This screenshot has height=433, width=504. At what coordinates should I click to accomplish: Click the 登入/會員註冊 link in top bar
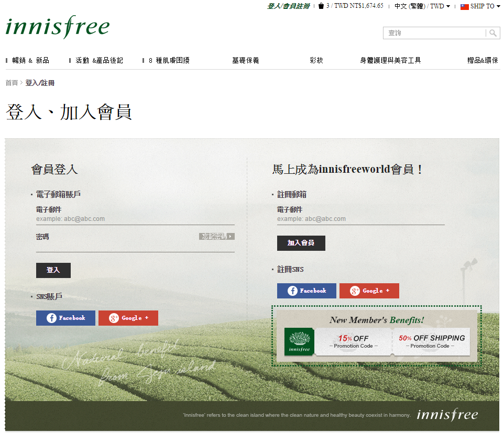288,6
